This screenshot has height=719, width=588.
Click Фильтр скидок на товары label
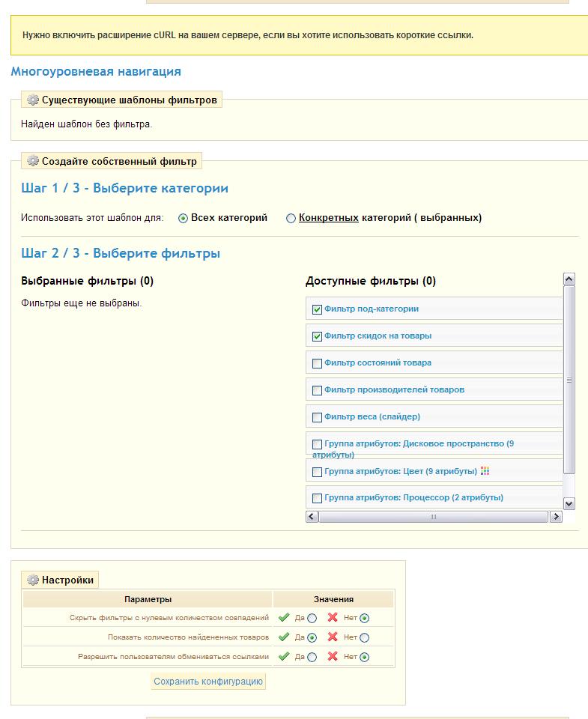tap(378, 336)
